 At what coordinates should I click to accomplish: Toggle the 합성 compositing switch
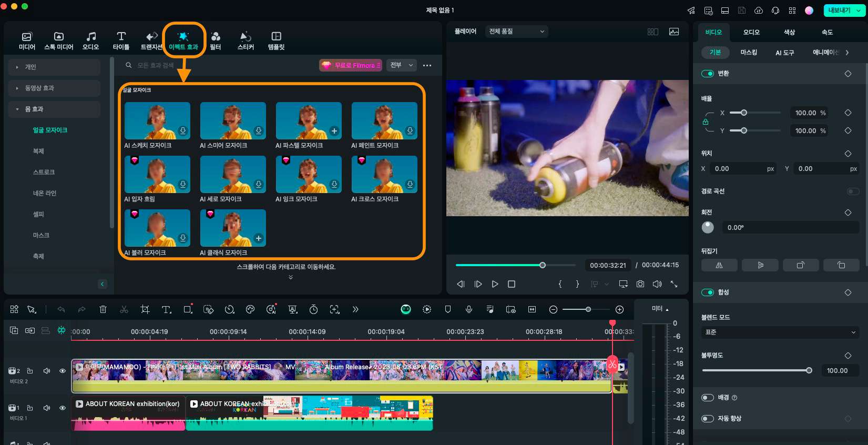click(708, 292)
